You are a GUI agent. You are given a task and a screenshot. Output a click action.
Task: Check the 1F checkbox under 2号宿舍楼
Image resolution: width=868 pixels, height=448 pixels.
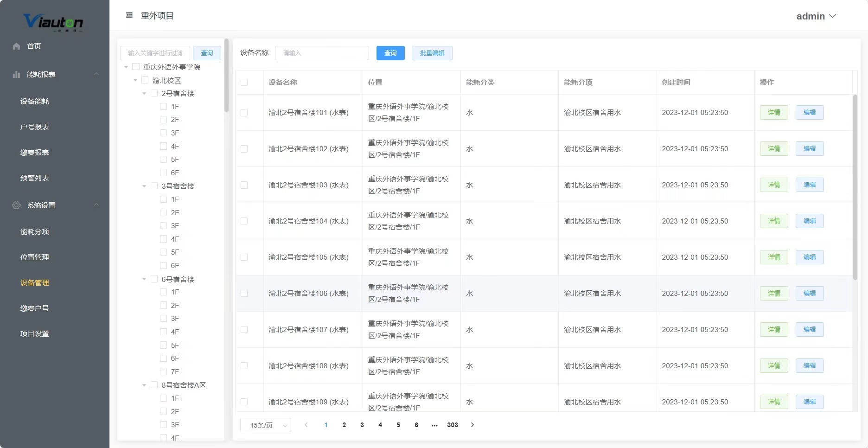(x=163, y=107)
